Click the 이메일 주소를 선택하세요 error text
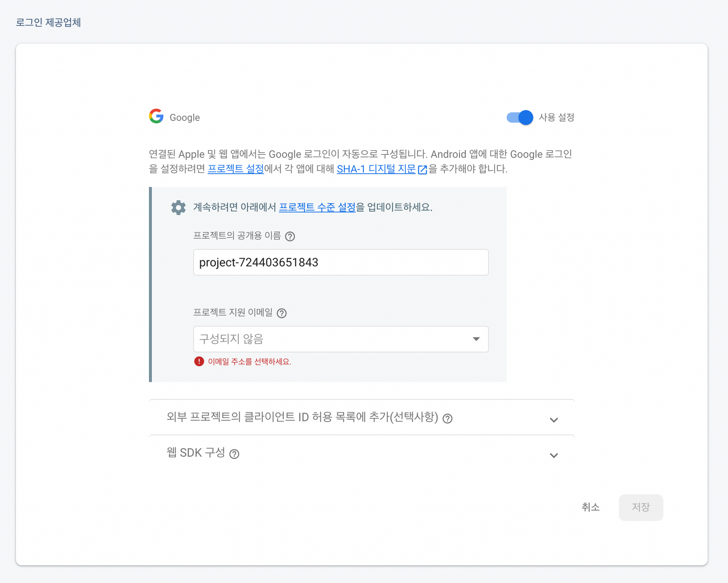This screenshot has width=728, height=583. coord(250,362)
